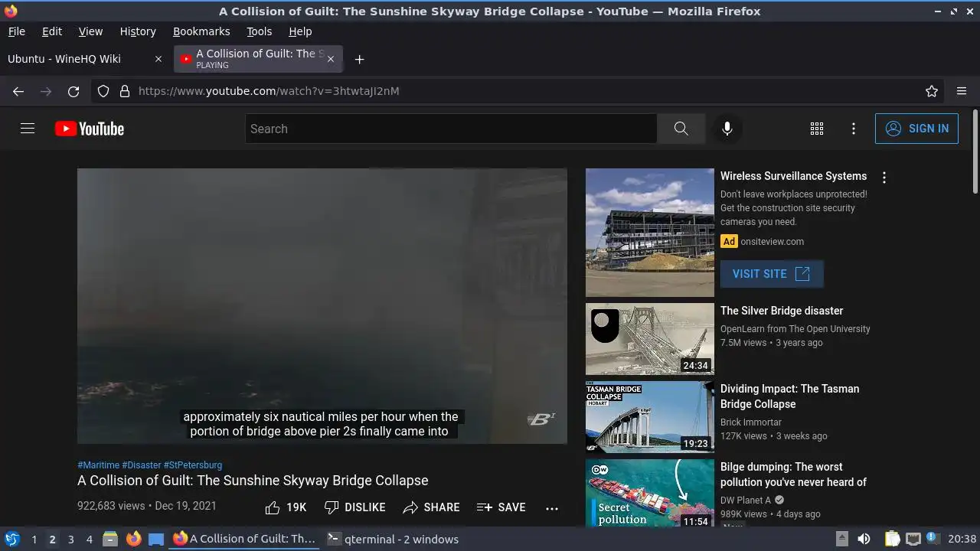Open YouTube settings three-dot menu
This screenshot has height=551, width=980.
854,129
